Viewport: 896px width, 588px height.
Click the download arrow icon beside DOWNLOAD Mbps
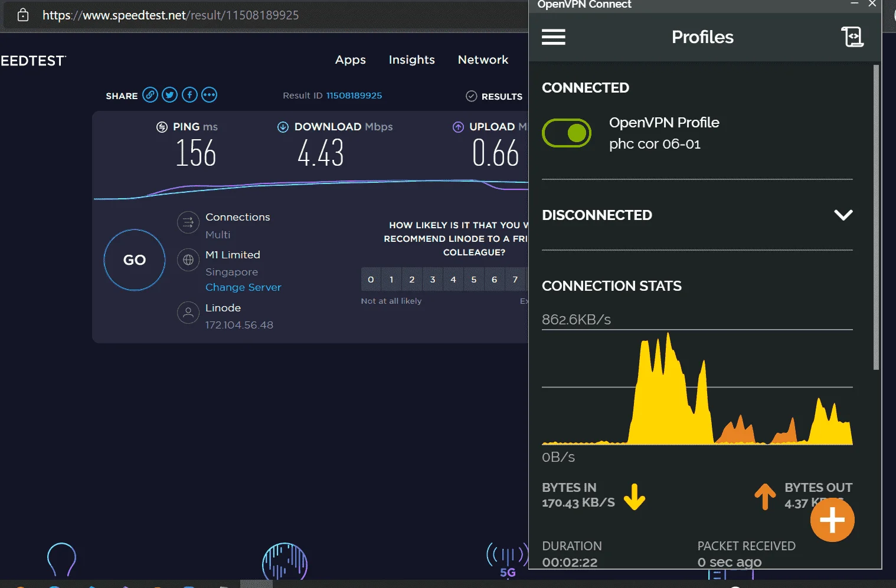(x=283, y=127)
